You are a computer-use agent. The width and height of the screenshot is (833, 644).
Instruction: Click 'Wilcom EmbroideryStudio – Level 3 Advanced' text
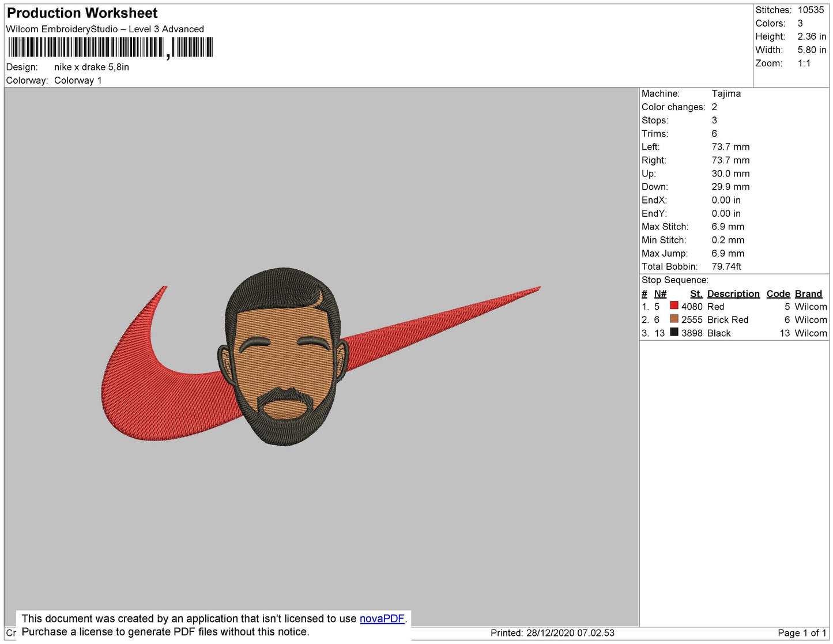pos(105,29)
